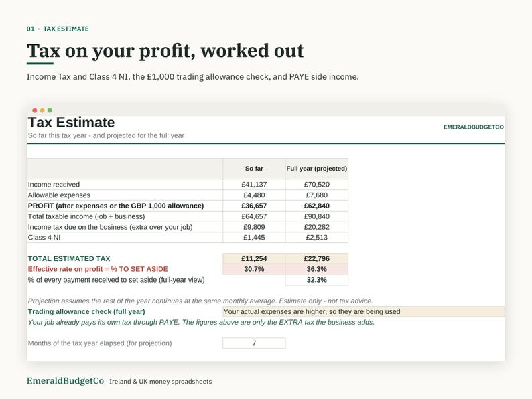Click the red close dot

point(35,110)
